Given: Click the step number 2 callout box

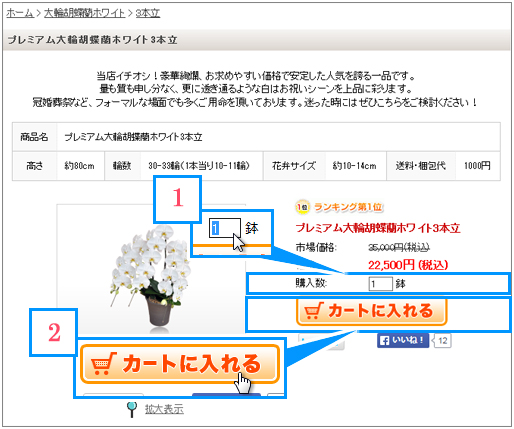Looking at the screenshot, I should point(54,332).
